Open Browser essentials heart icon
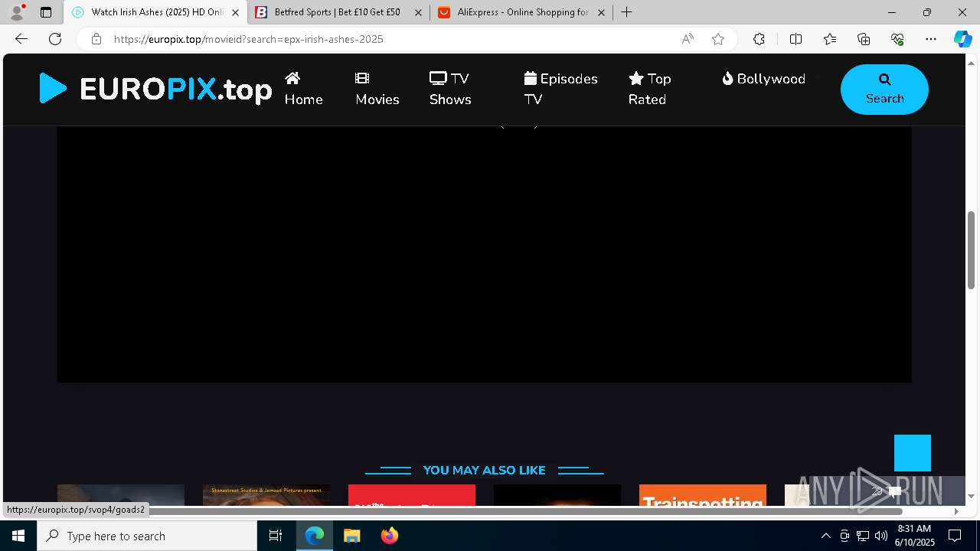This screenshot has height=551, width=980. point(897,39)
